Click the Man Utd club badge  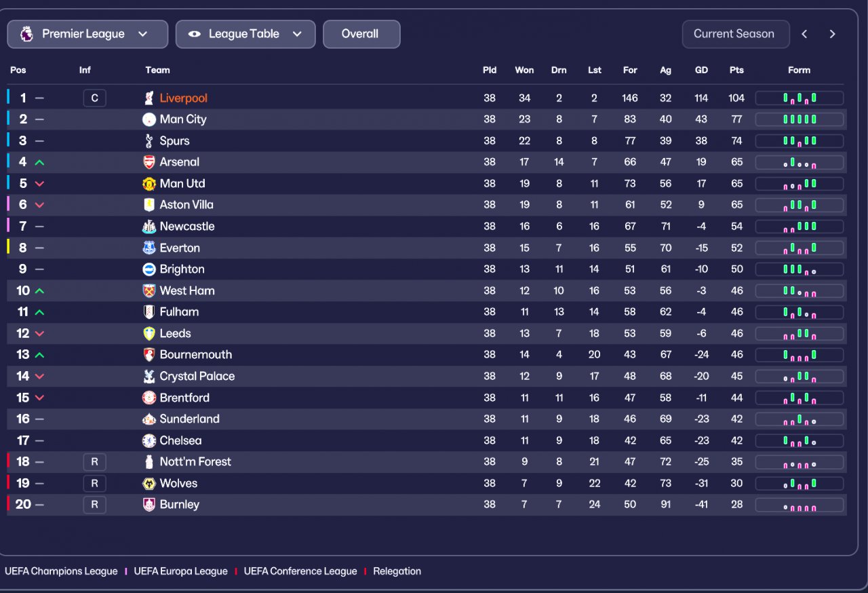149,184
